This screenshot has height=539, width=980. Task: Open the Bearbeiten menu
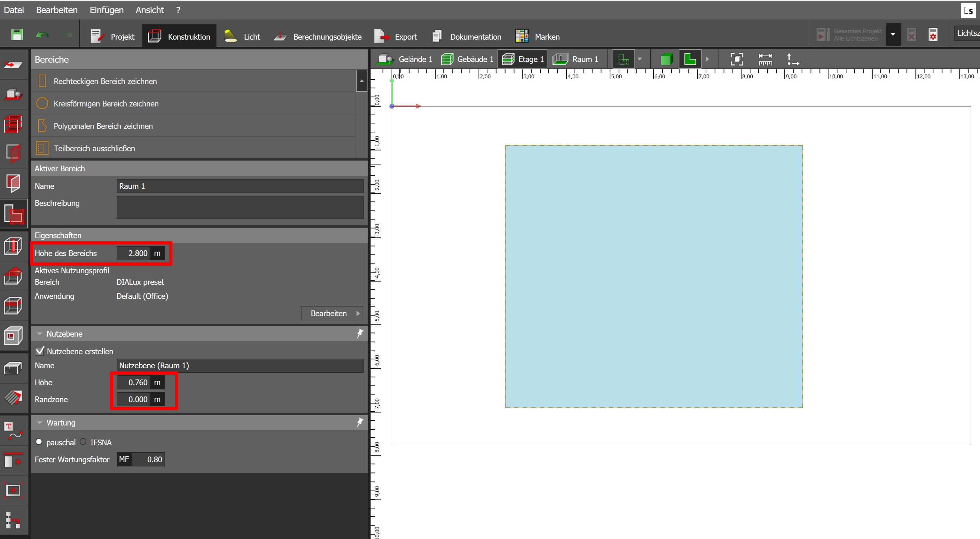coord(57,10)
